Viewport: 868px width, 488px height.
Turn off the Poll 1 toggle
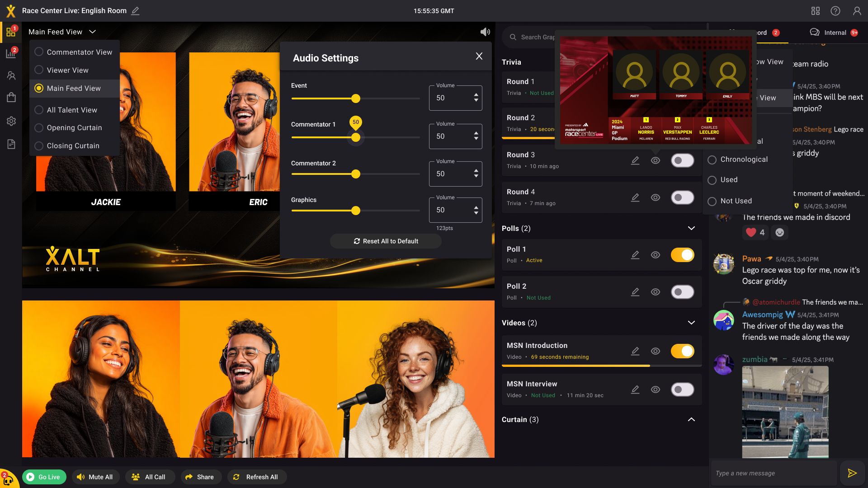pos(682,255)
